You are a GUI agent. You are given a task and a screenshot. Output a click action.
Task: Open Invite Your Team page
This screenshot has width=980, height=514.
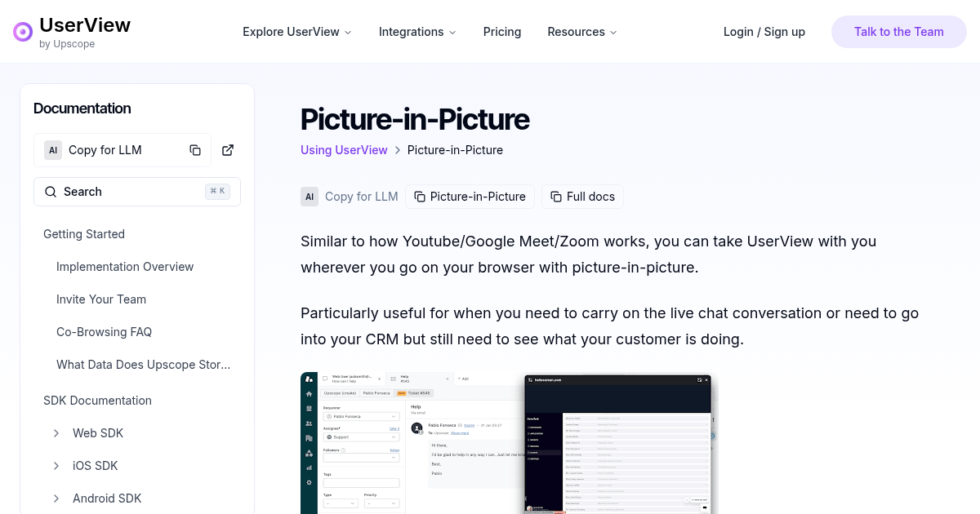point(101,299)
